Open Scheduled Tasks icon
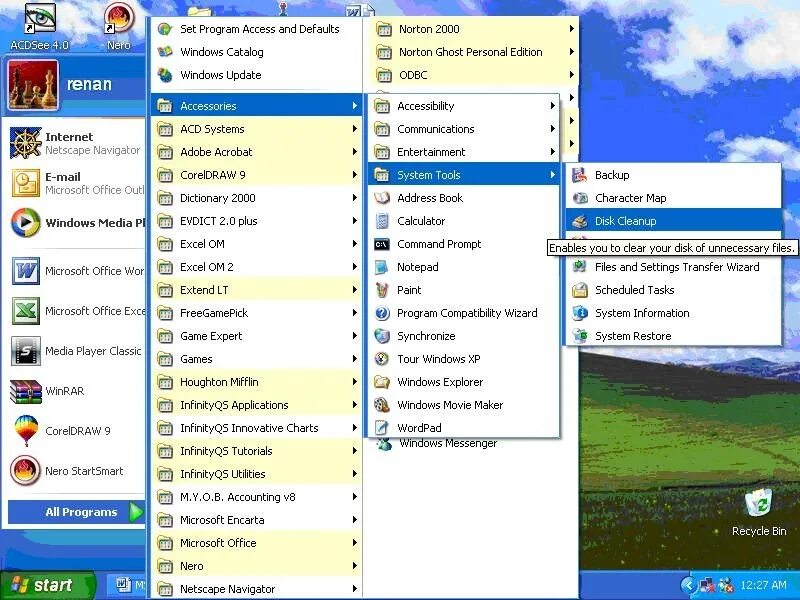The image size is (800, 600). [579, 290]
